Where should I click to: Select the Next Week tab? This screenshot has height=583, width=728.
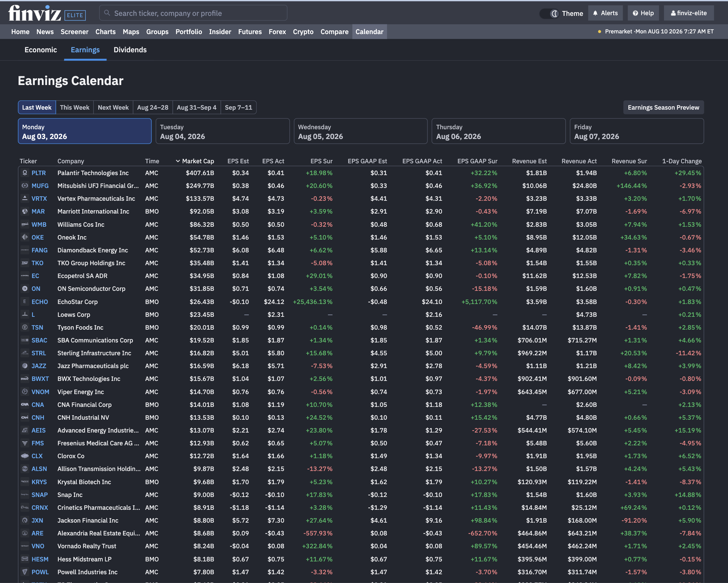(113, 107)
